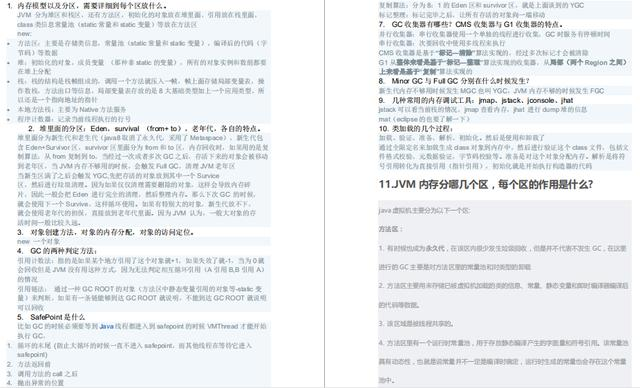Click the paragraph starting with '引用计数法'
The width and height of the screenshot is (640, 388).
(x=141, y=269)
